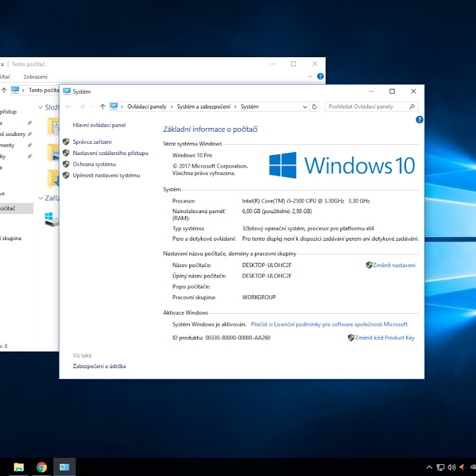The height and width of the screenshot is (476, 476).
Task: Click the computer icon in Systém address bar
Action: (114, 106)
